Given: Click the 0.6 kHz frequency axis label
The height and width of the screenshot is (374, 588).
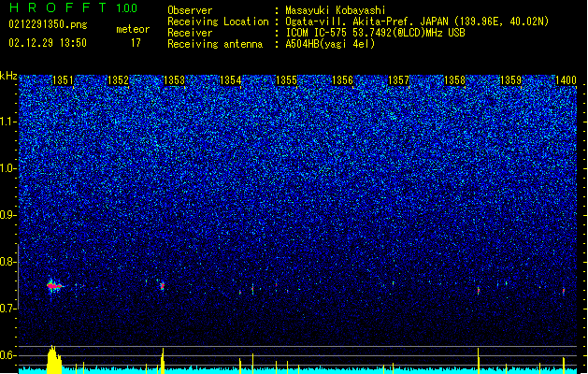Looking at the screenshot, I should [7, 355].
